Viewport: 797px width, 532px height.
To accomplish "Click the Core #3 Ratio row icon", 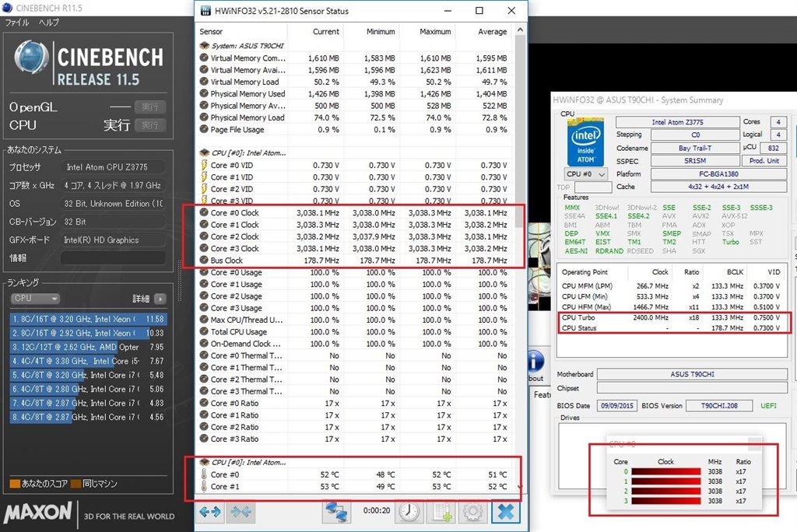I will coord(204,439).
